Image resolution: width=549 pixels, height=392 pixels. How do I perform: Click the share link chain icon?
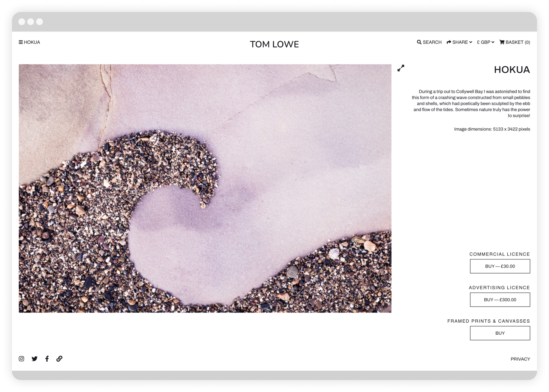(59, 359)
